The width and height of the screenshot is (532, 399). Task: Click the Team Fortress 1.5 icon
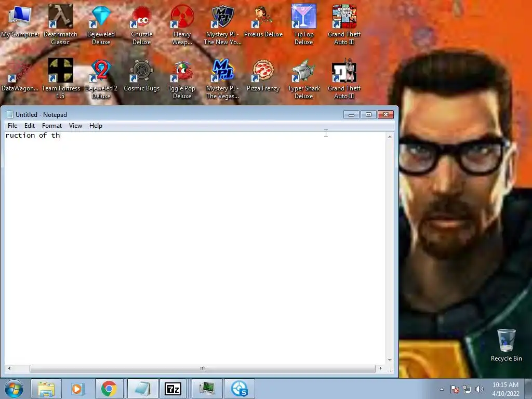click(x=60, y=71)
